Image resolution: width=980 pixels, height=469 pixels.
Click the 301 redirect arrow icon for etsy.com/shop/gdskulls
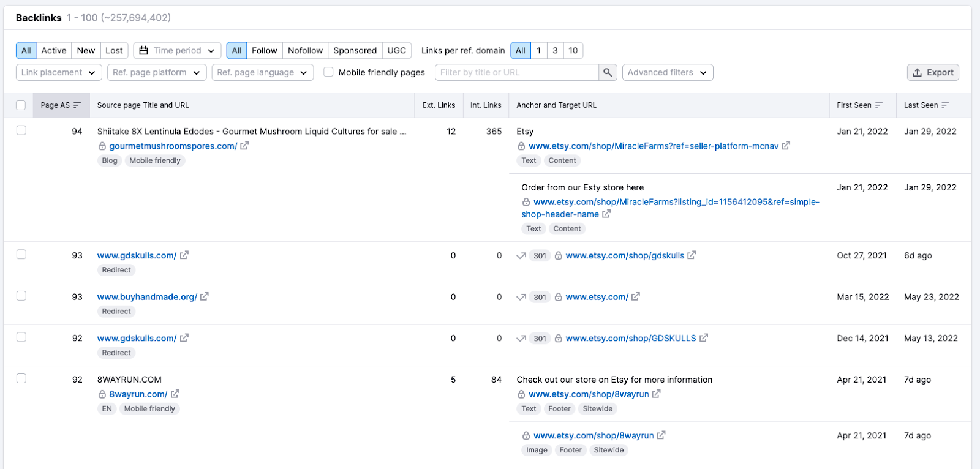(x=521, y=255)
